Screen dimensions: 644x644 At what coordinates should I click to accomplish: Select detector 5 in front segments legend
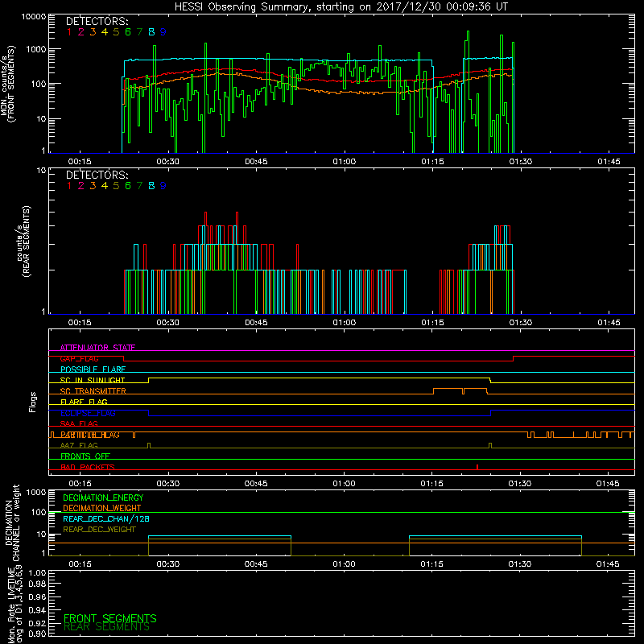click(x=116, y=32)
